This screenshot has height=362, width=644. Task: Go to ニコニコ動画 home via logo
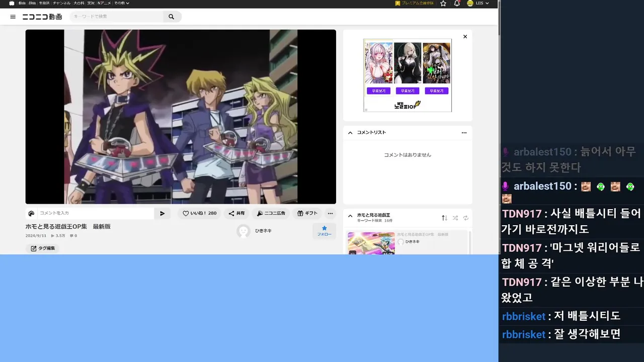(x=42, y=17)
